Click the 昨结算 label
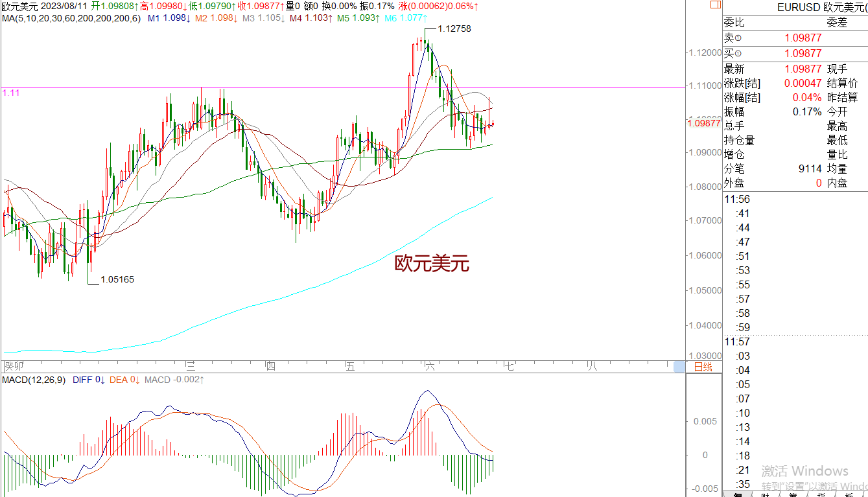 [x=842, y=98]
